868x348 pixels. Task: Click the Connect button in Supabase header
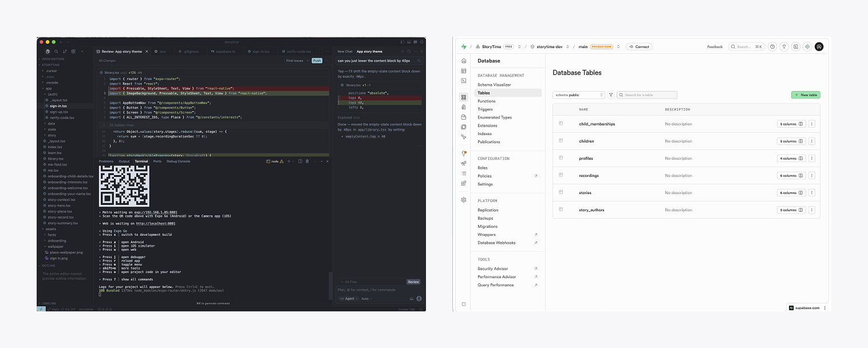(639, 47)
